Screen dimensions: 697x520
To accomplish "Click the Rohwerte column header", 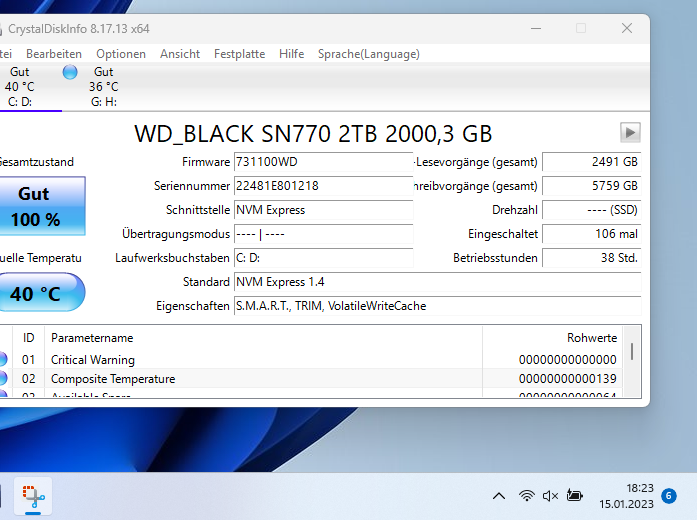I will pos(553,338).
